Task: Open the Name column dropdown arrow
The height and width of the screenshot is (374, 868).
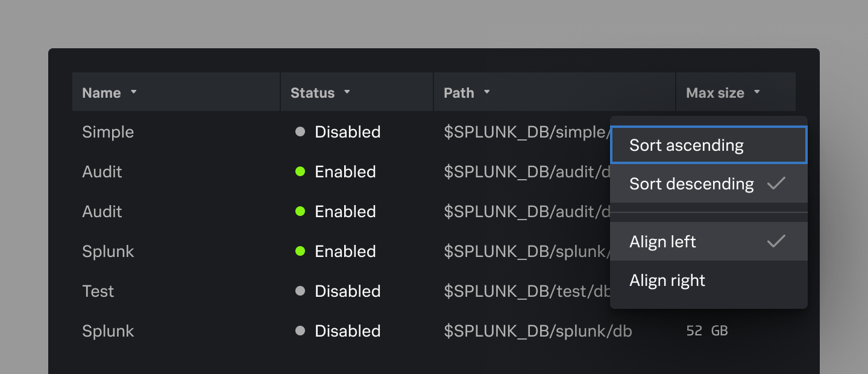Action: click(x=134, y=92)
